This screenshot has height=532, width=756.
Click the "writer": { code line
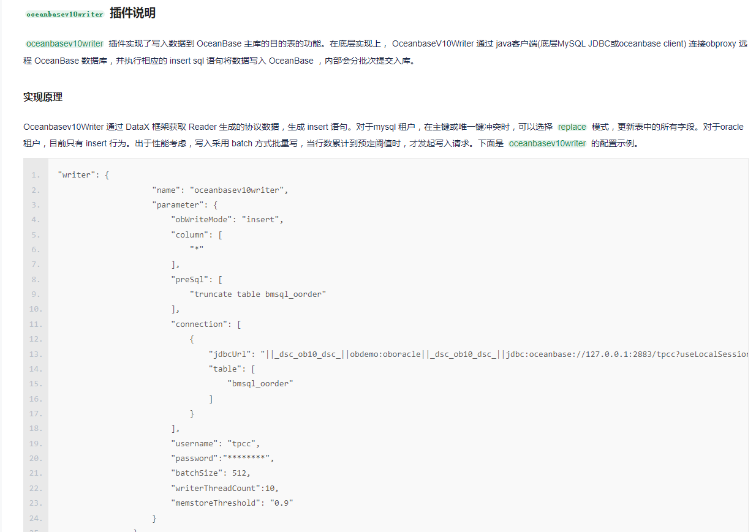83,175
